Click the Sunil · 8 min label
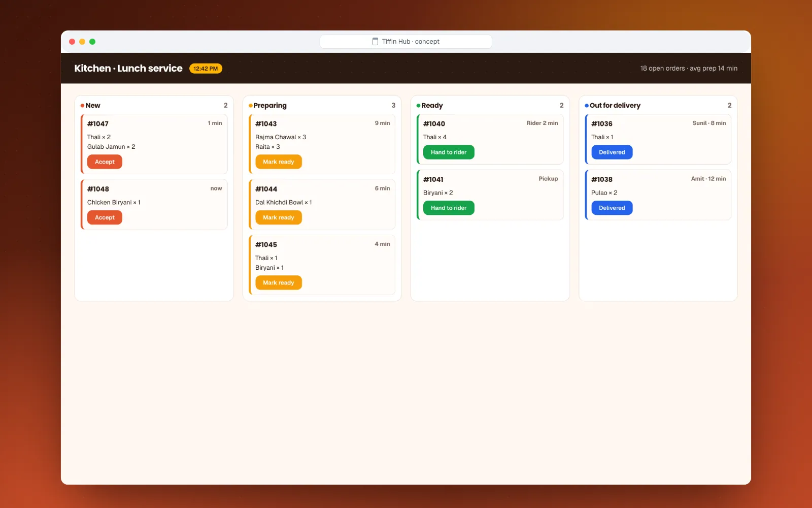Image resolution: width=812 pixels, height=508 pixels. 709,123
